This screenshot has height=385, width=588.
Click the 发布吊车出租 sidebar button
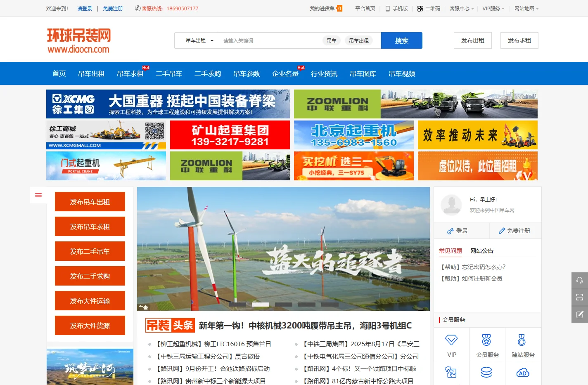click(90, 202)
